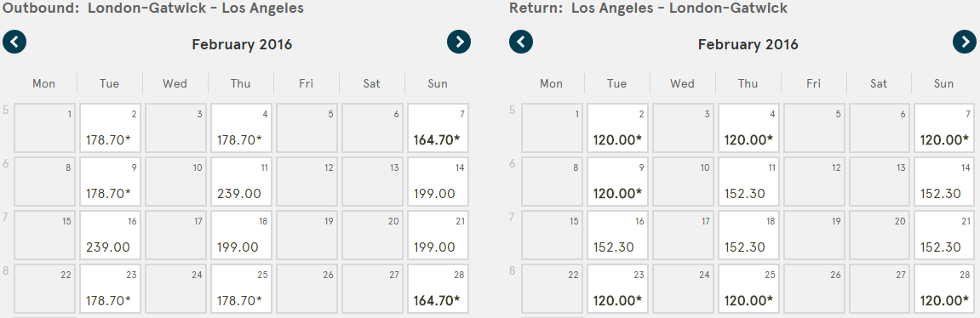Screen dimensions: 980x318
Task: Choose outbound Feb 28 fare 164.70
Action: 437,289
